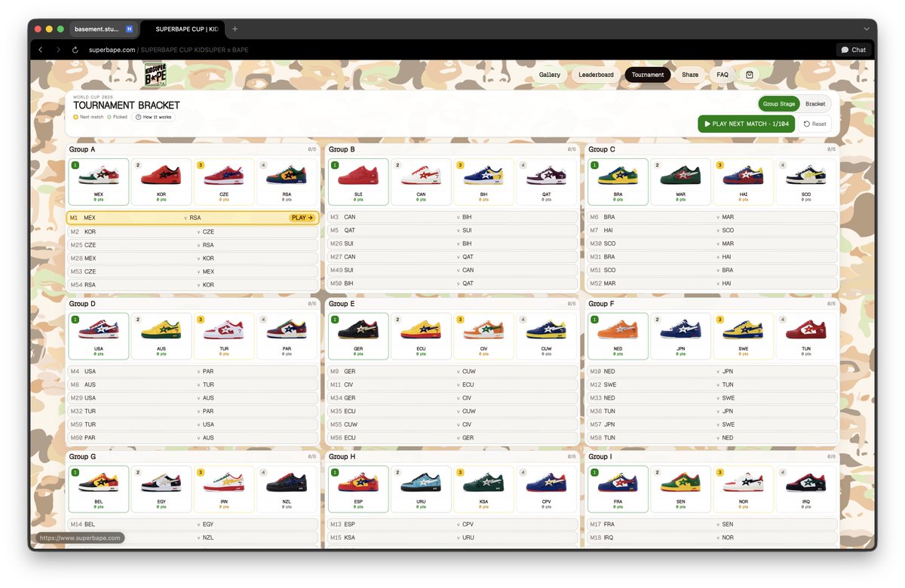Switch to Bracket view
Screen dimensions: 905x588
(815, 104)
